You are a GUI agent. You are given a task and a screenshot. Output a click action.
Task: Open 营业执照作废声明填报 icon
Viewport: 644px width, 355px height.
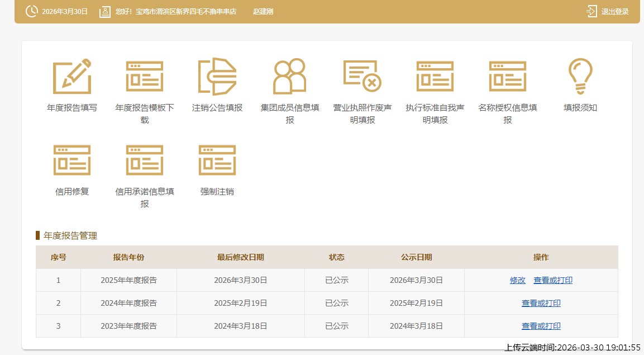362,77
